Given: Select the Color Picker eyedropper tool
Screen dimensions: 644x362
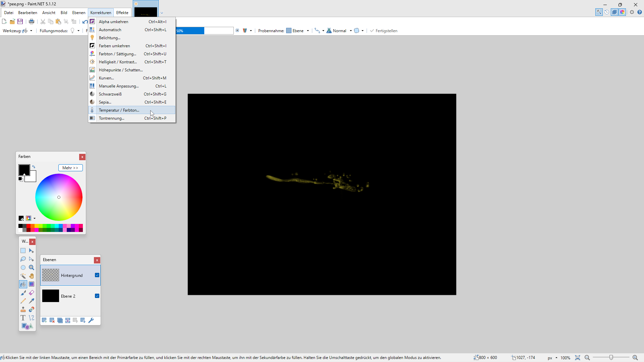Looking at the screenshot, I should [x=32, y=301].
